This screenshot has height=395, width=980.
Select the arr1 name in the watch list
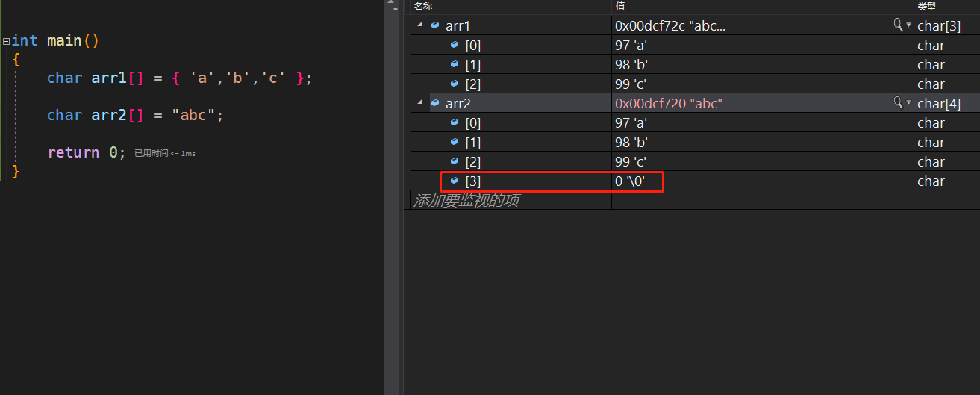(458, 25)
